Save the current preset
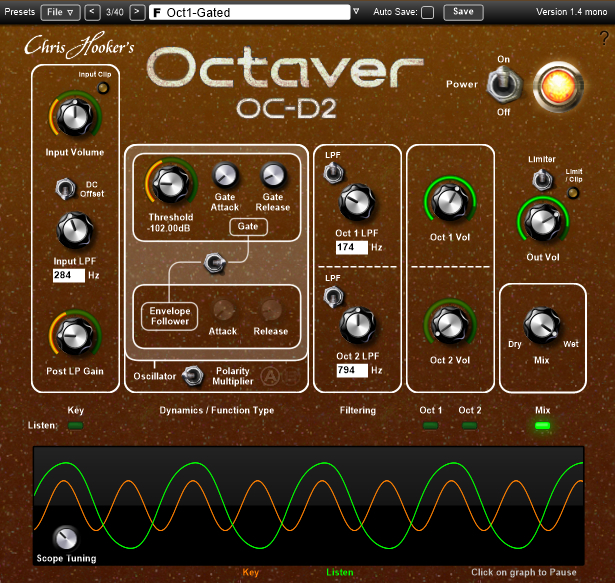The image size is (615, 583). coord(462,12)
